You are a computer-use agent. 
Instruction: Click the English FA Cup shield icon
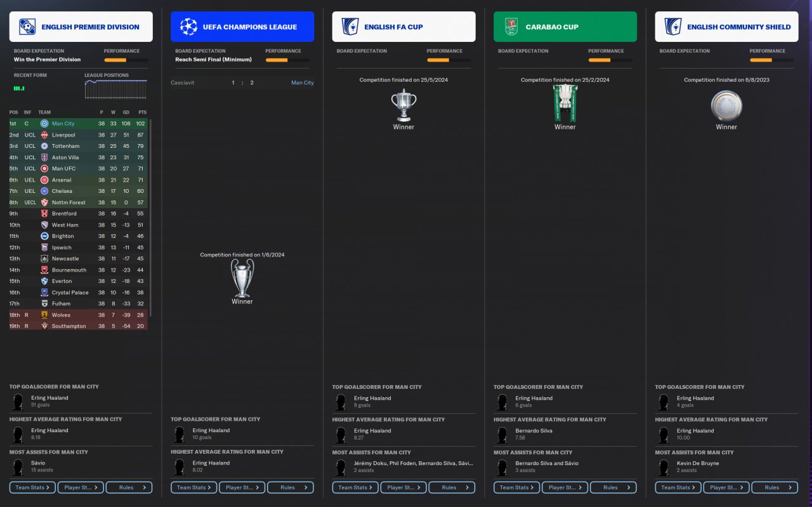click(x=350, y=27)
